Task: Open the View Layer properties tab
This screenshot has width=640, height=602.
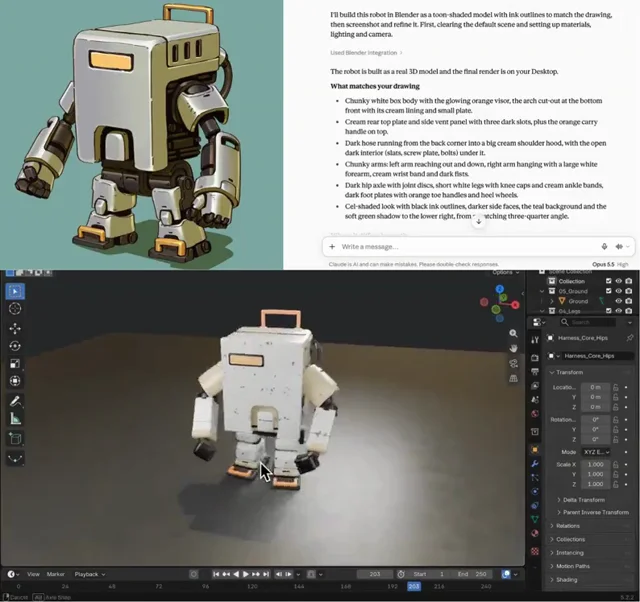Action: 535,386
